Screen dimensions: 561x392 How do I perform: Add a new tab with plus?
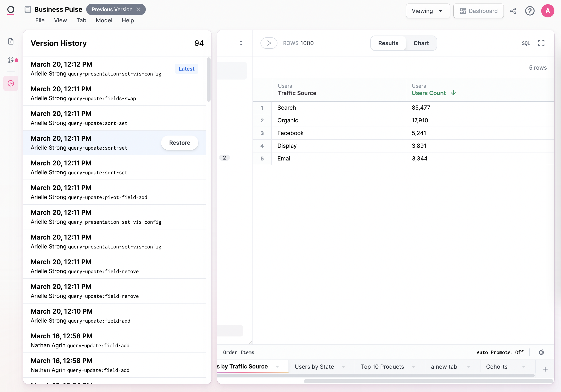coord(545,369)
